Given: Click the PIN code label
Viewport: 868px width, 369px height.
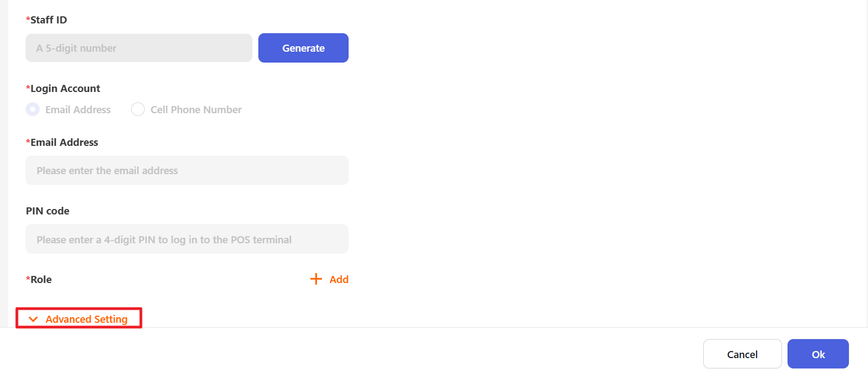Looking at the screenshot, I should point(48,211).
